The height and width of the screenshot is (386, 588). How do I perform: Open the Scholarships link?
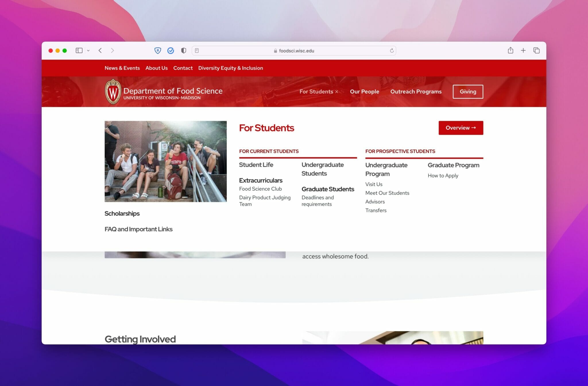tap(122, 213)
